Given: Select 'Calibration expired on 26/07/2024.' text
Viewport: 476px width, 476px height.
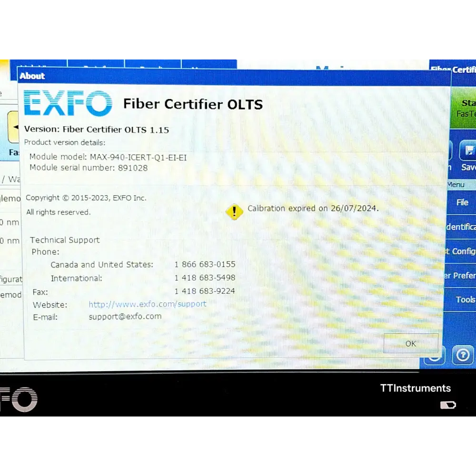Looking at the screenshot, I should 313,208.
